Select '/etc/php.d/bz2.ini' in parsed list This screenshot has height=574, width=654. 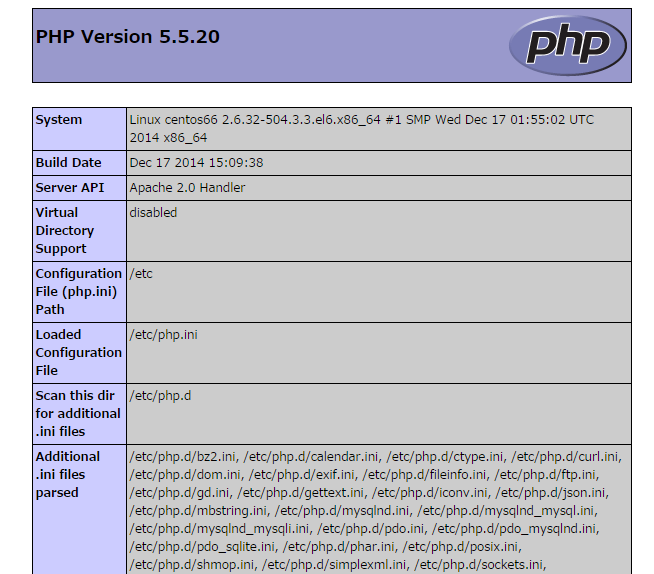click(182, 457)
